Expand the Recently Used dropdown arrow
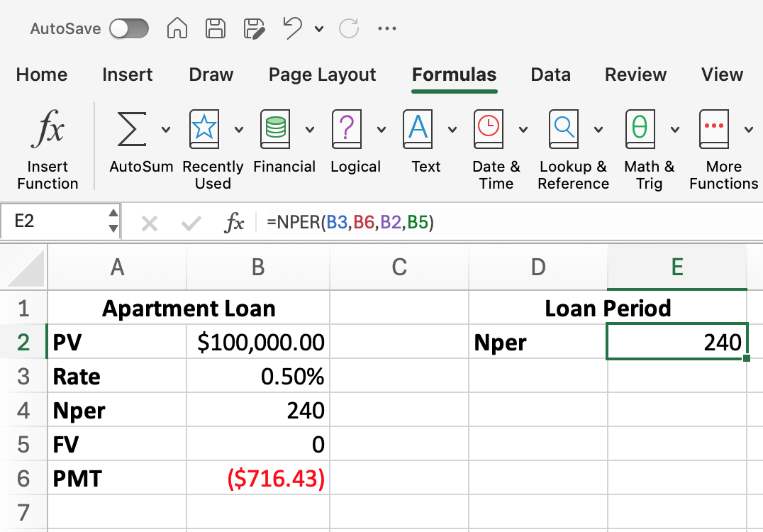This screenshot has height=532, width=763. (239, 130)
